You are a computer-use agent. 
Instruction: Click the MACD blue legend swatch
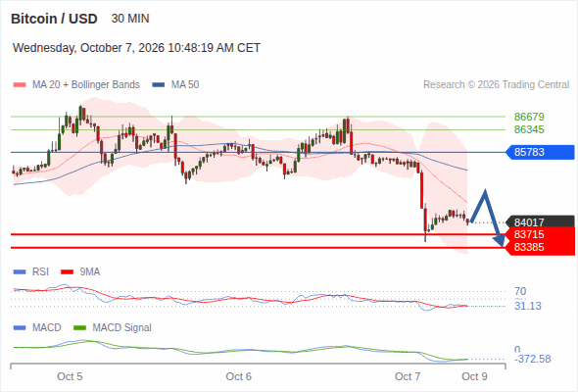[20, 328]
